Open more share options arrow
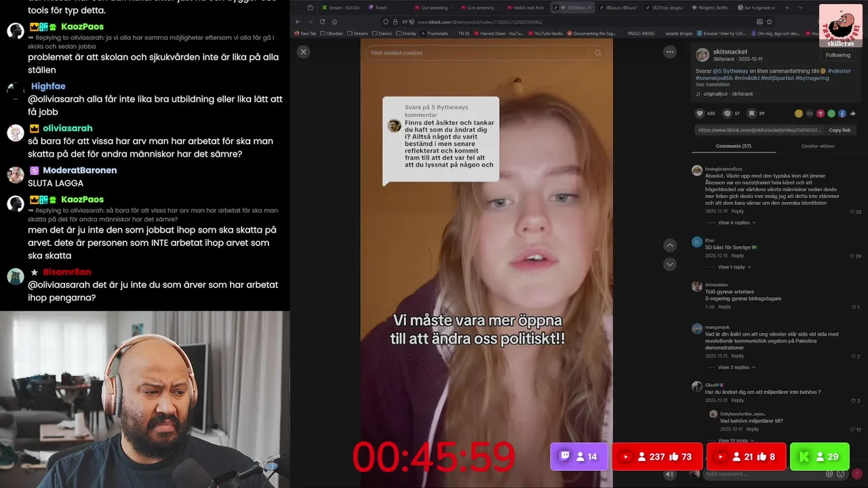The image size is (868, 488). pyautogui.click(x=853, y=113)
